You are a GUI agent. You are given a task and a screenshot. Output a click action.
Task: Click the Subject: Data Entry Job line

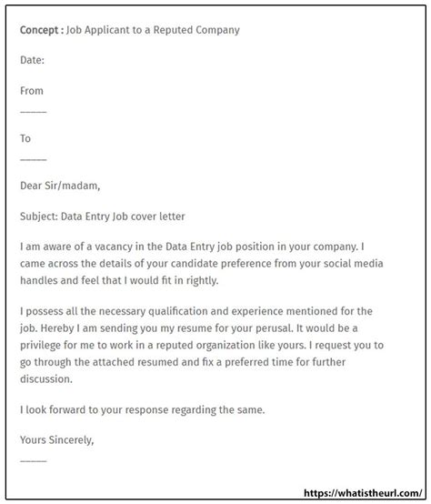(x=103, y=217)
